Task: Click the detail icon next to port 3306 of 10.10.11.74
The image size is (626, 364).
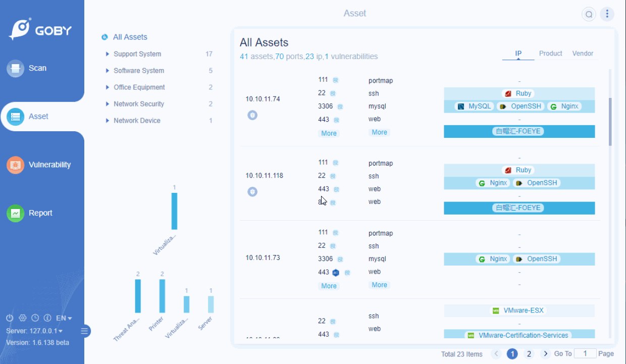Action: [x=340, y=107]
